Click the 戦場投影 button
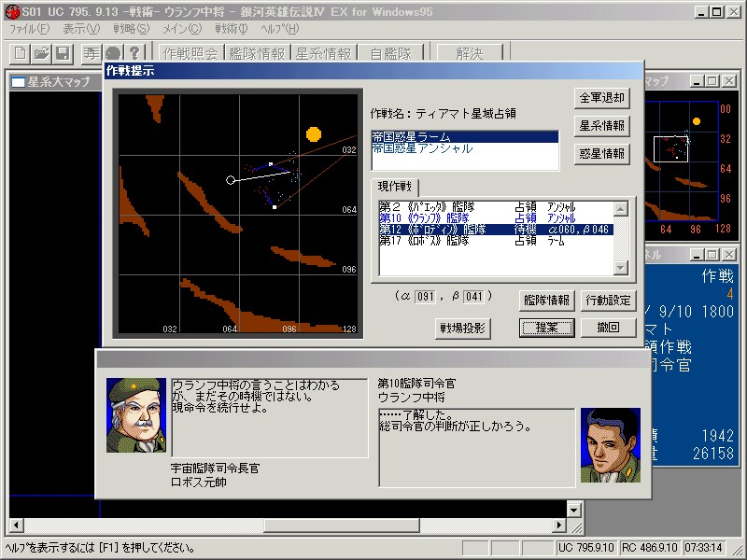 point(462,329)
